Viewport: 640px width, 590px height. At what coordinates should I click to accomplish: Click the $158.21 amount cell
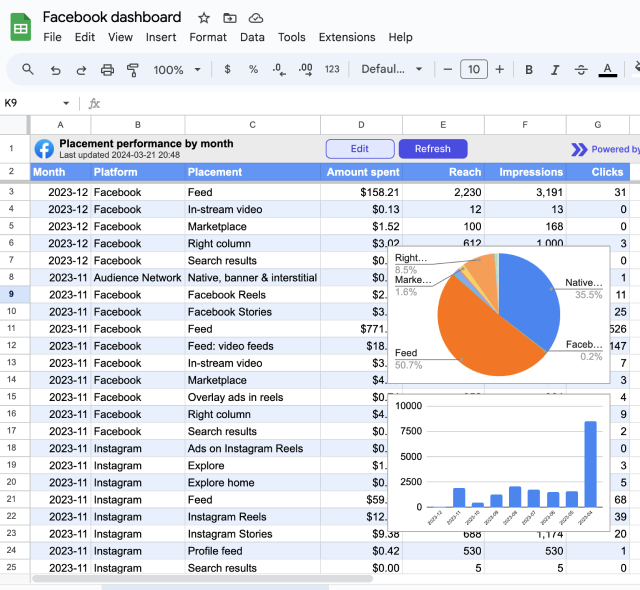362,192
